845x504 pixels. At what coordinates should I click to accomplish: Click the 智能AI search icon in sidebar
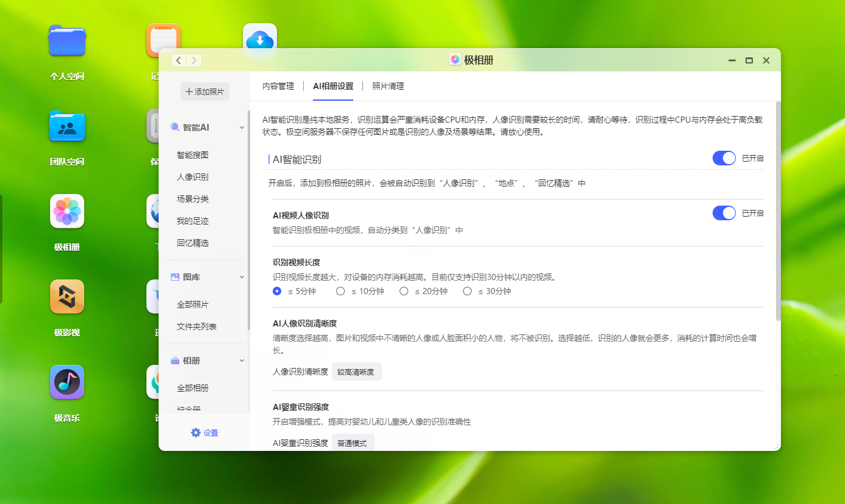tap(175, 128)
